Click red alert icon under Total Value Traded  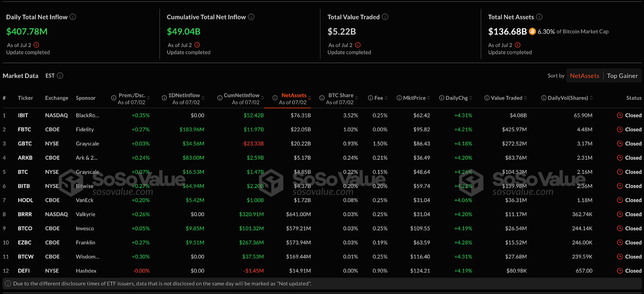pos(358,45)
